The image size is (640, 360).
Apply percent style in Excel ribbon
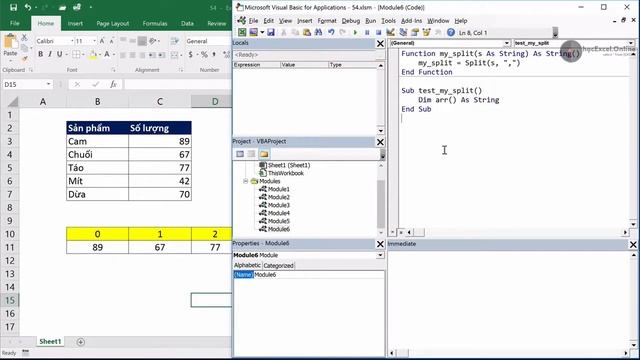click(x=204, y=54)
